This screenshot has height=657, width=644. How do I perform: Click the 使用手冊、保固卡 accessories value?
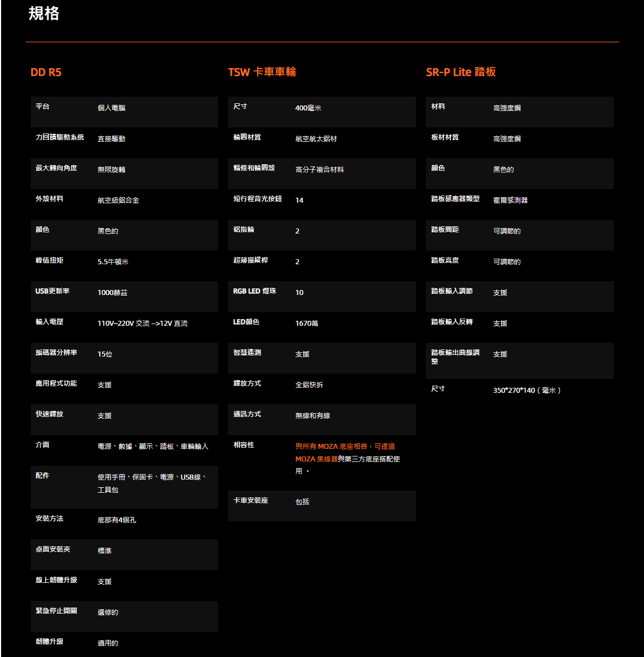(x=152, y=483)
